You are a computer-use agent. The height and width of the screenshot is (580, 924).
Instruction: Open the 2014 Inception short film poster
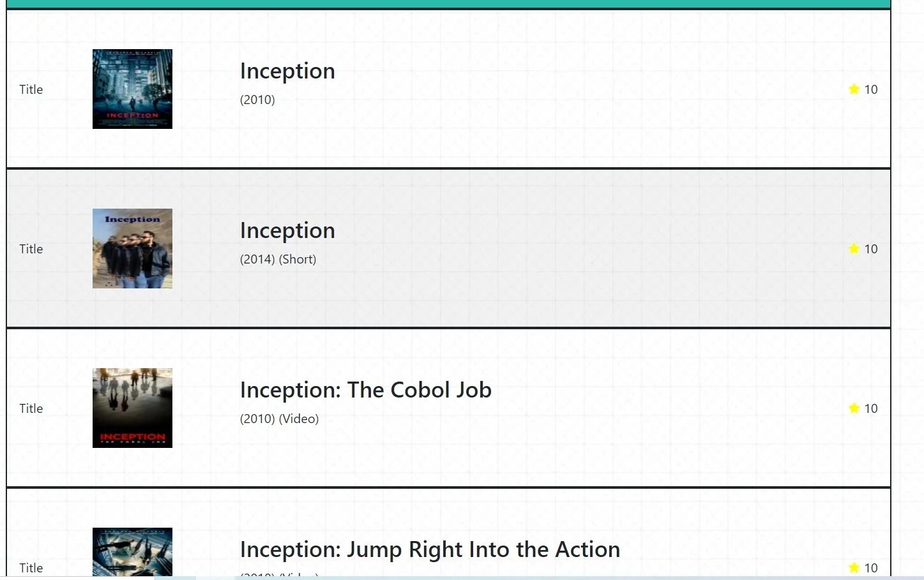click(132, 248)
